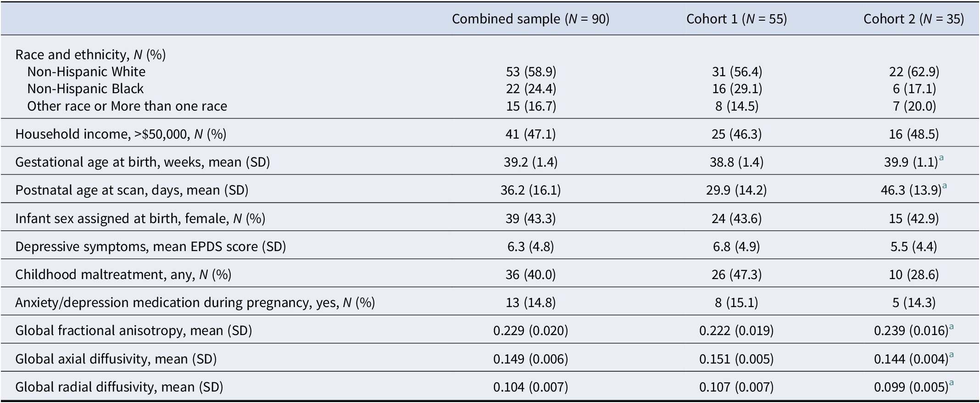The height and width of the screenshot is (403, 980).
Task: Click the 'Global fractional anisotropy, mean (SD)' label
Action: (134, 330)
